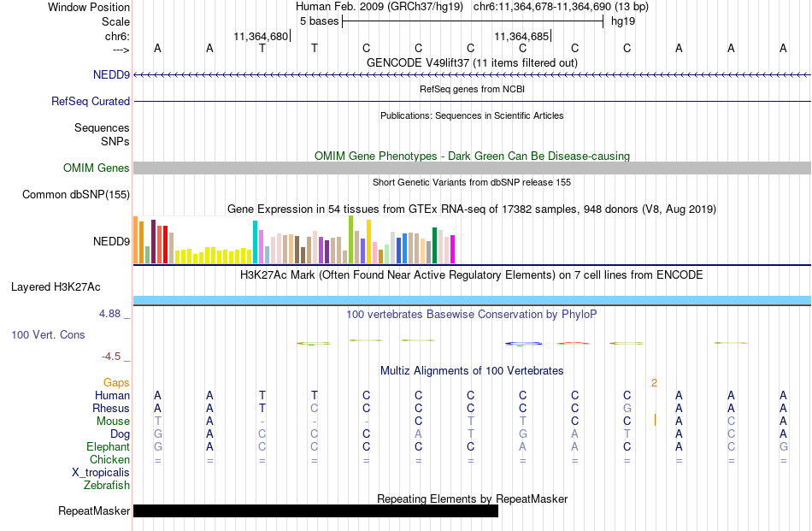
Task: Click the blue PhyloP conservation marker
Action: coord(523,344)
